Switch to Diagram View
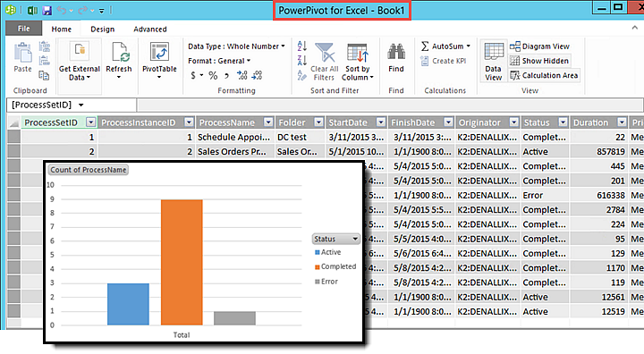The width and height of the screenshot is (644, 354). 539,46
